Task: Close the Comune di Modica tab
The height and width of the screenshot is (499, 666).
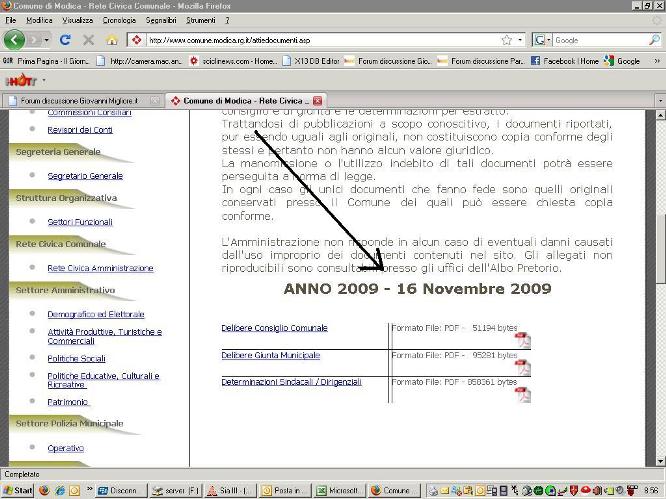Action: coord(317,101)
